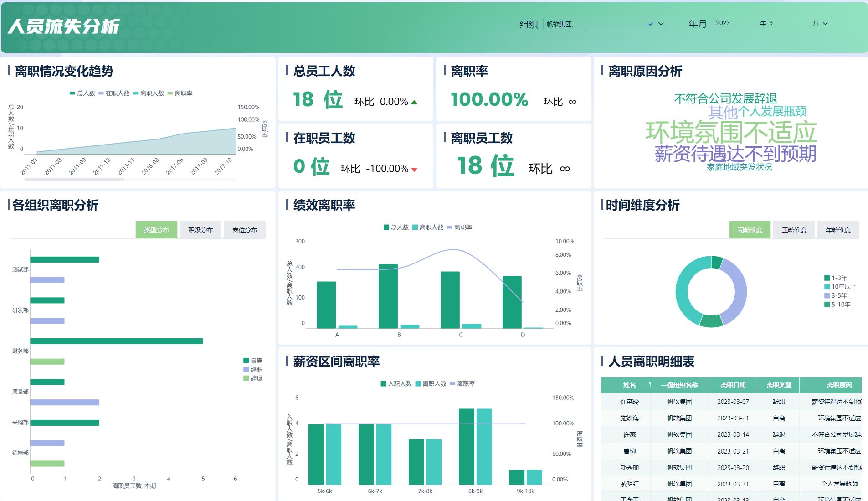This screenshot has height=501, width=868.
Task: Toggle 5-10年 legend in donut chart
Action: (837, 305)
